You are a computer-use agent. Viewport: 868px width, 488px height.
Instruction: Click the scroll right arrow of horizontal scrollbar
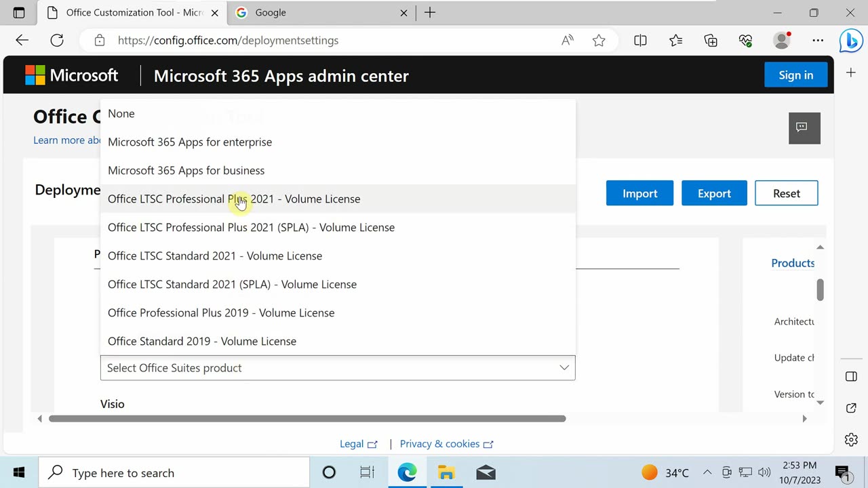[x=805, y=418]
